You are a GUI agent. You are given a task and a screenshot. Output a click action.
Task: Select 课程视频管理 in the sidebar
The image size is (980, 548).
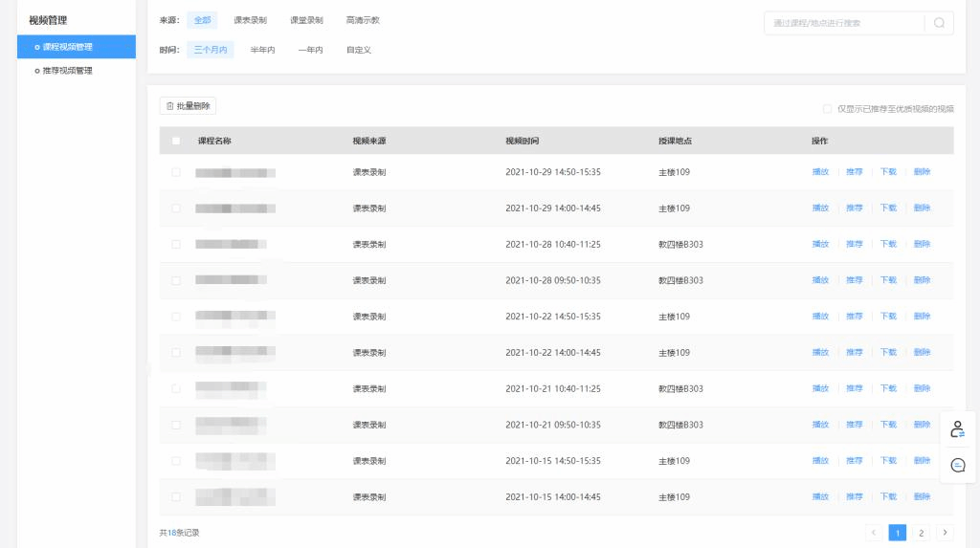(x=77, y=47)
